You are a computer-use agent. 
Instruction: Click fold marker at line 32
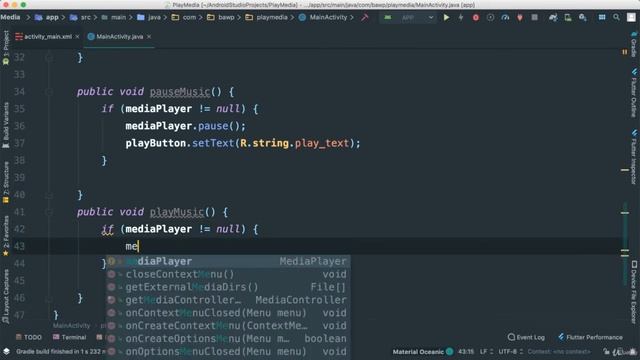(49, 58)
